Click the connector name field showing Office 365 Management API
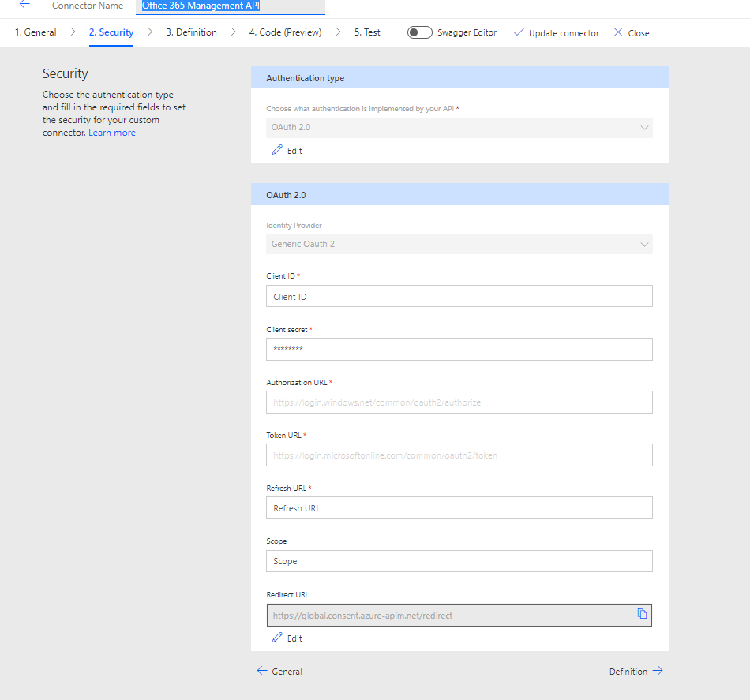The image size is (750, 700). pyautogui.click(x=230, y=6)
